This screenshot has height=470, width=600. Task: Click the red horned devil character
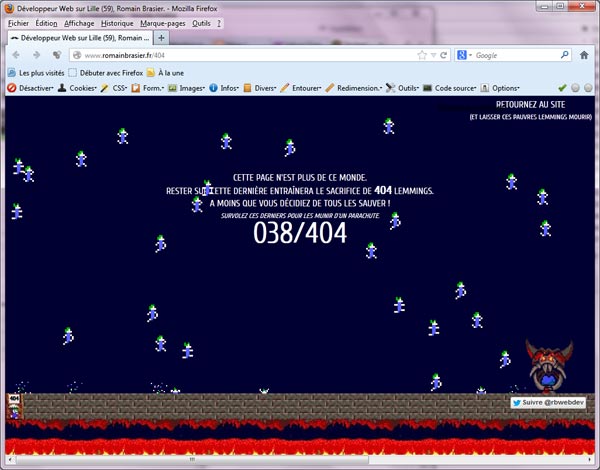click(x=549, y=366)
